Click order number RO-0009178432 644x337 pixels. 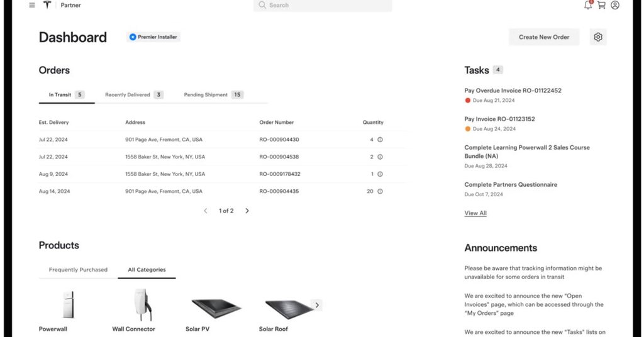280,174
